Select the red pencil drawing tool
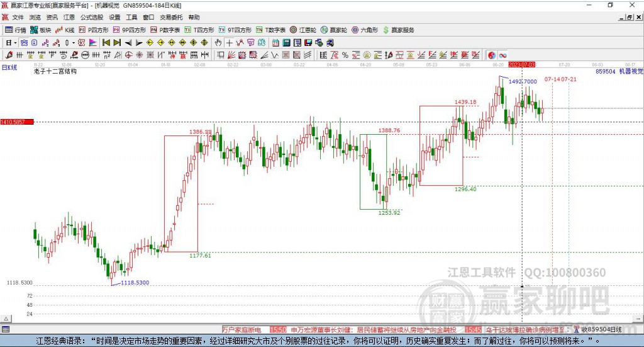 pyautogui.click(x=9, y=55)
